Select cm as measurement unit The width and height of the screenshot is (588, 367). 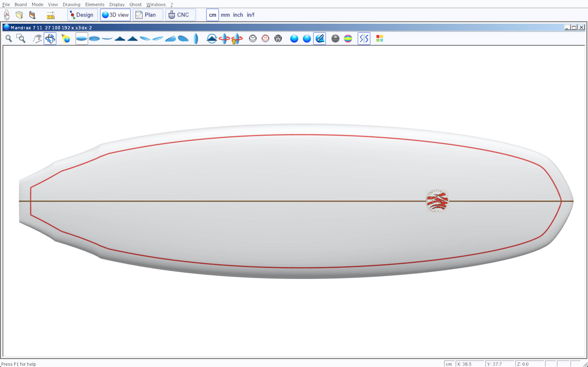pyautogui.click(x=212, y=15)
